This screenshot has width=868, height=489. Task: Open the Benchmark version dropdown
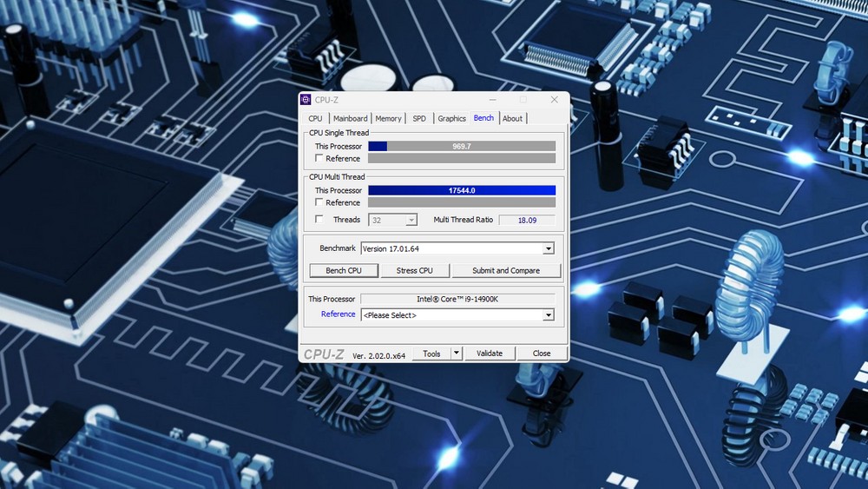tap(457, 248)
